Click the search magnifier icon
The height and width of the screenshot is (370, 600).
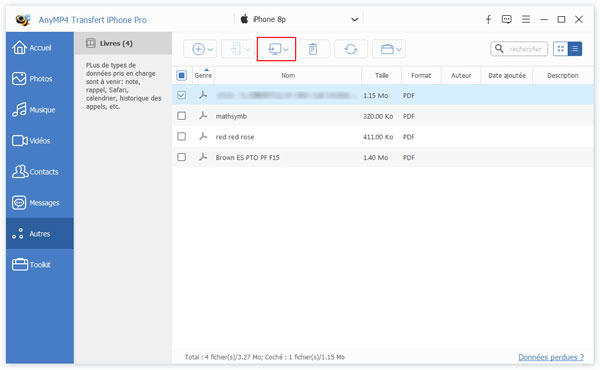click(499, 49)
